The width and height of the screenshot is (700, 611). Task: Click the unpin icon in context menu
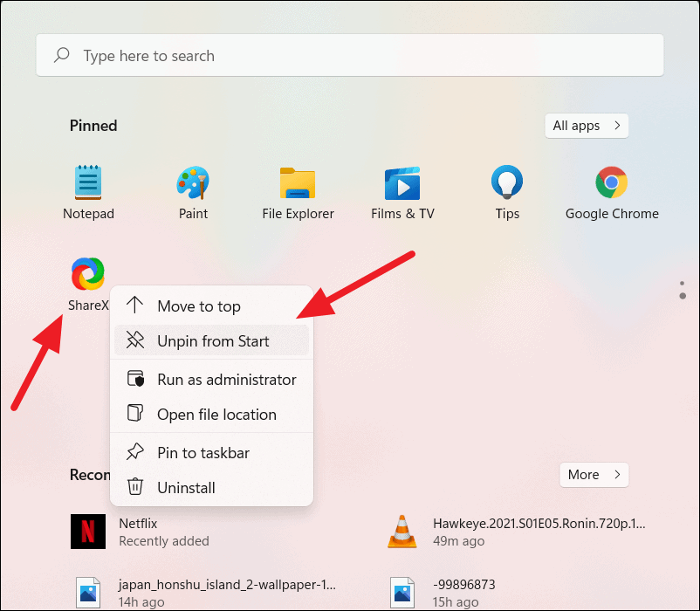point(134,340)
